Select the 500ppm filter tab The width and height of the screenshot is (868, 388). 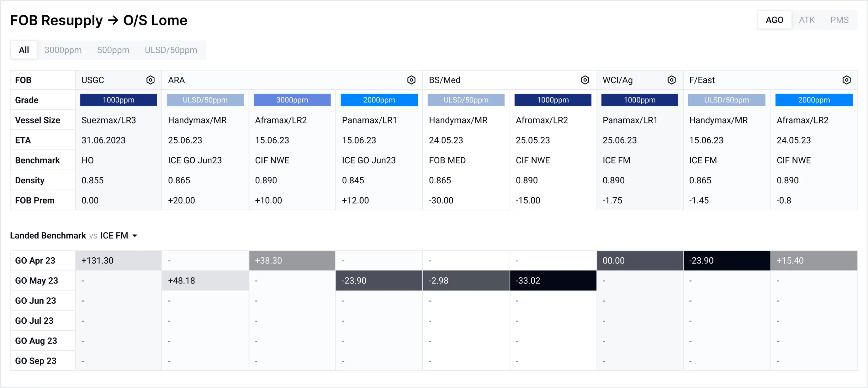coord(113,50)
